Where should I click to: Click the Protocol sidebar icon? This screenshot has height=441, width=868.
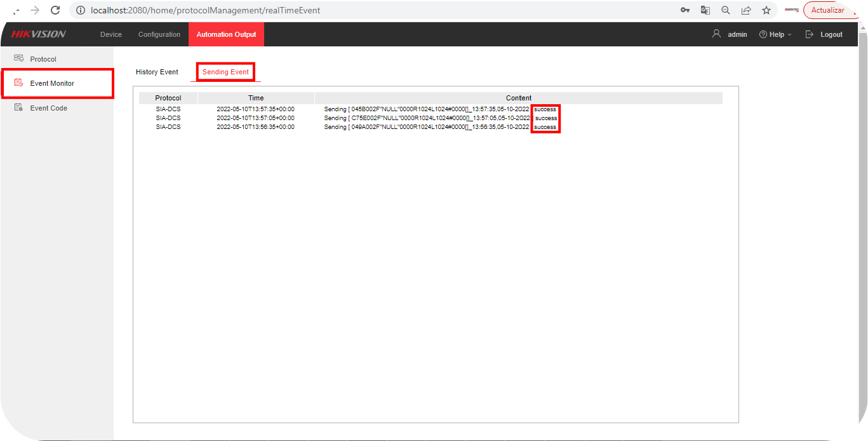[18, 58]
